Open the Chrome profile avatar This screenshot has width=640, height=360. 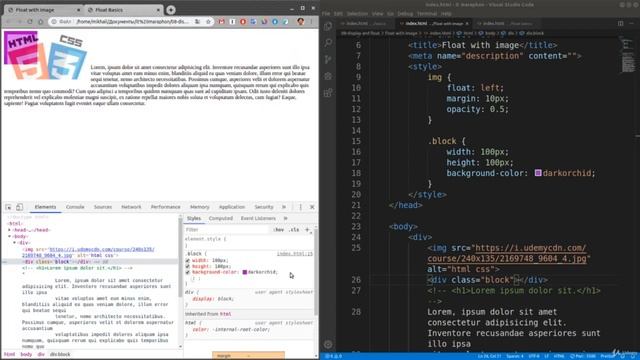click(301, 22)
